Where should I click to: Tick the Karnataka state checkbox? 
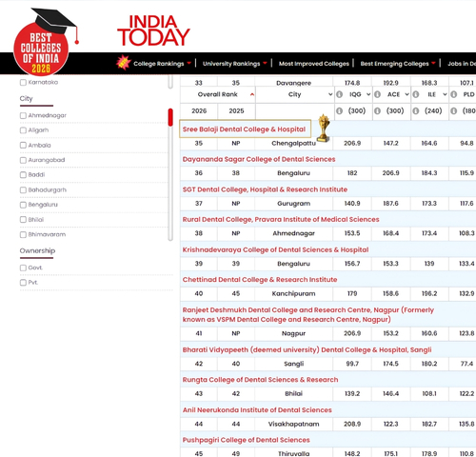[x=23, y=83]
